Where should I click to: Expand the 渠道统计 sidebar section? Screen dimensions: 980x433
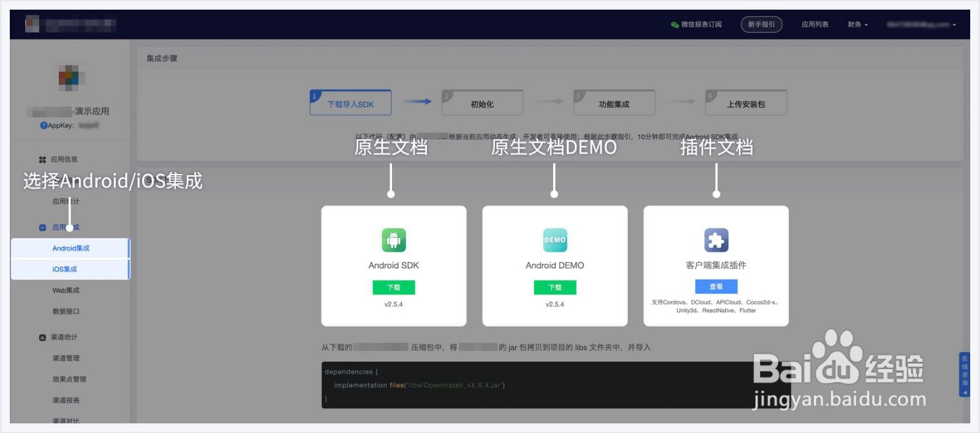point(64,337)
